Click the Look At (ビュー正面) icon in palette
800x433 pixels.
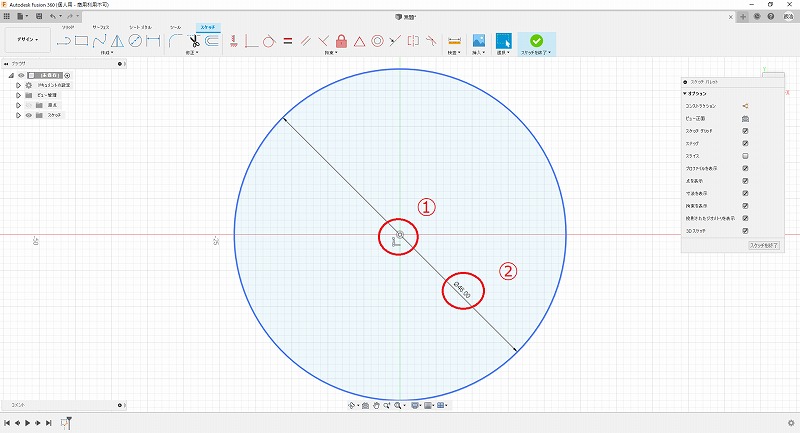click(x=745, y=118)
